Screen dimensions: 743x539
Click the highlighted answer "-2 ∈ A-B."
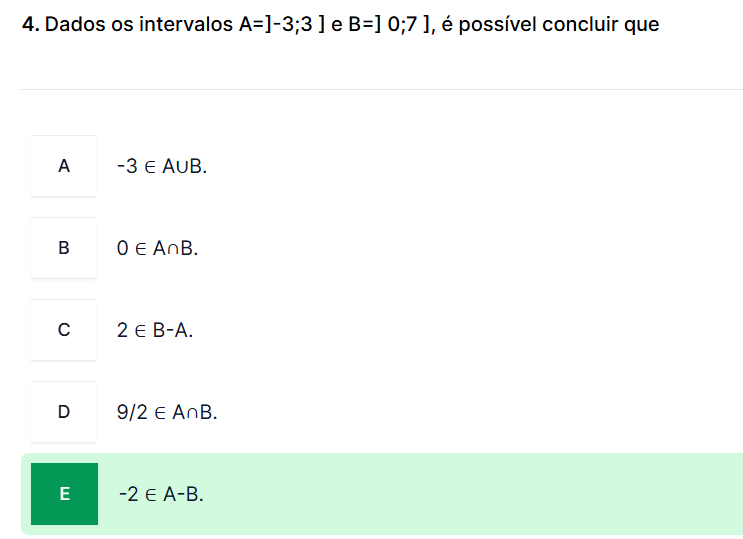[160, 494]
